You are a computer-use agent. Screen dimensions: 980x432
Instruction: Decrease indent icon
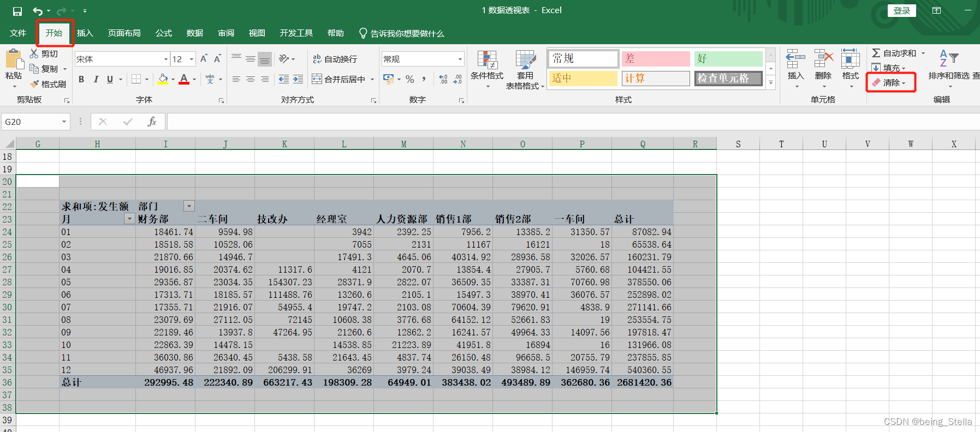pyautogui.click(x=284, y=79)
